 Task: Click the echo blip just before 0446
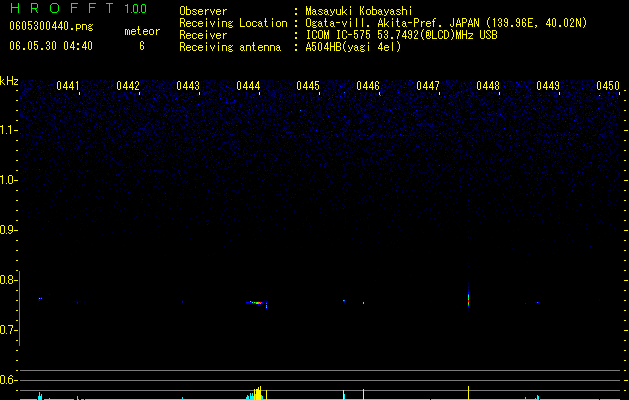pos(344,301)
